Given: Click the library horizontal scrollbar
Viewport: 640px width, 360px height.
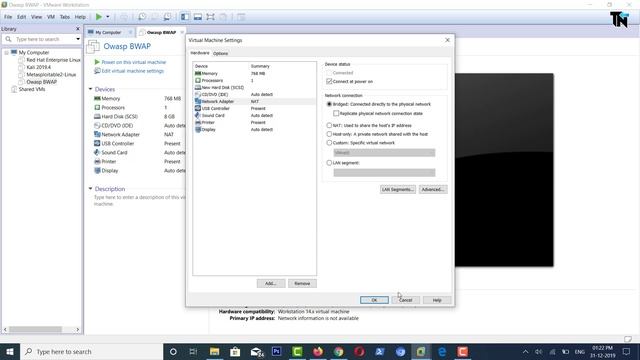Looking at the screenshot, I should pyautogui.click(x=35, y=329).
